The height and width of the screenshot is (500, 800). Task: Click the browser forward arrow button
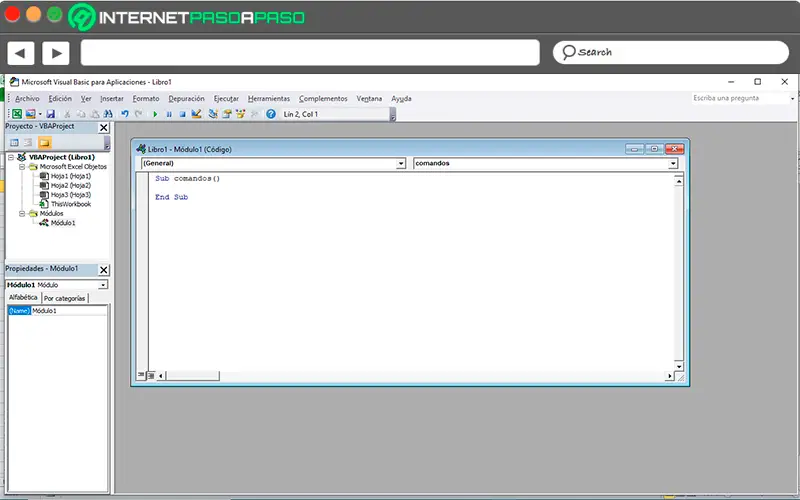(56, 53)
